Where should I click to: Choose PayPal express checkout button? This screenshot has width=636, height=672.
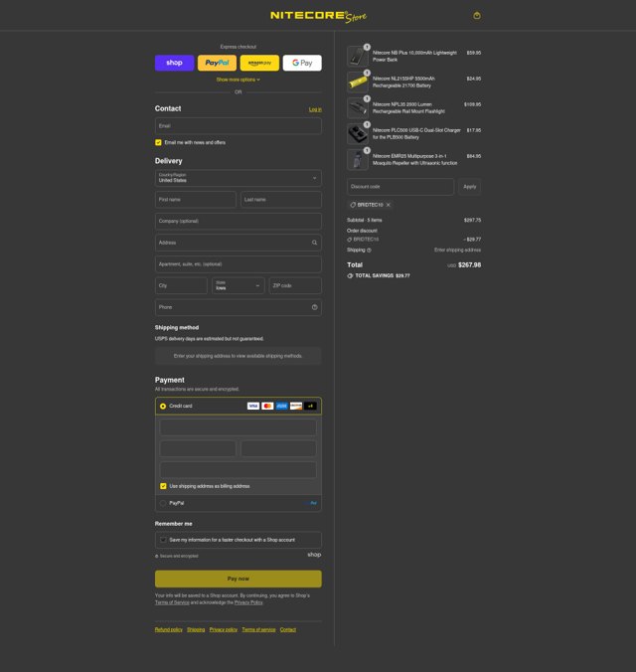pyautogui.click(x=217, y=63)
